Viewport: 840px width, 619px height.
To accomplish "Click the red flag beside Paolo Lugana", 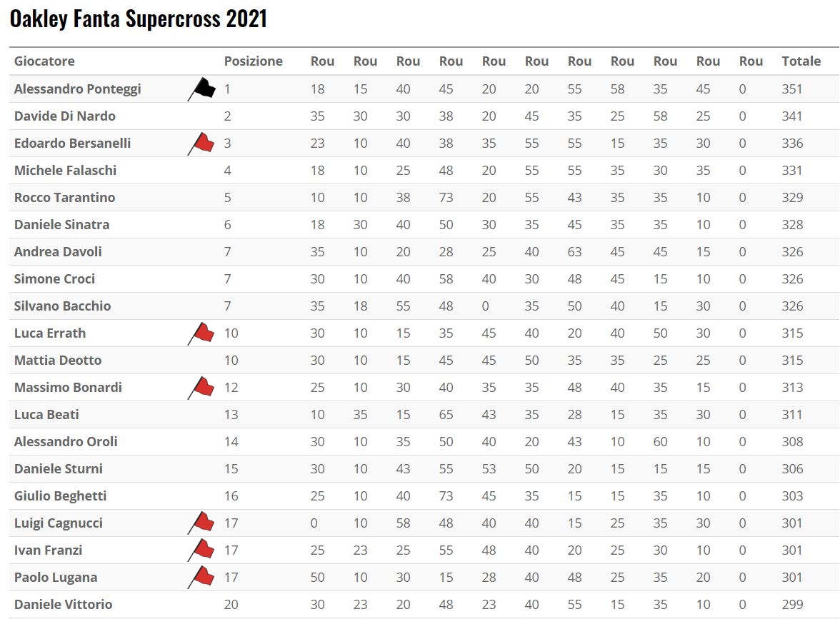I will click(x=203, y=577).
